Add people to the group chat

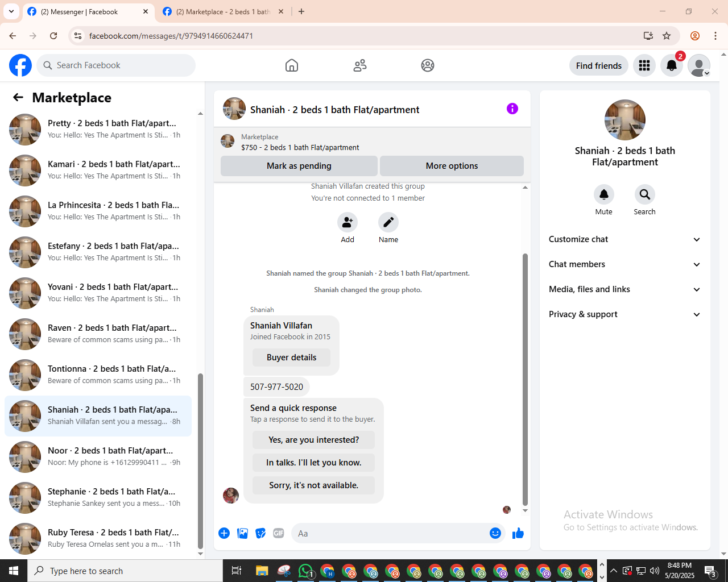[348, 222]
